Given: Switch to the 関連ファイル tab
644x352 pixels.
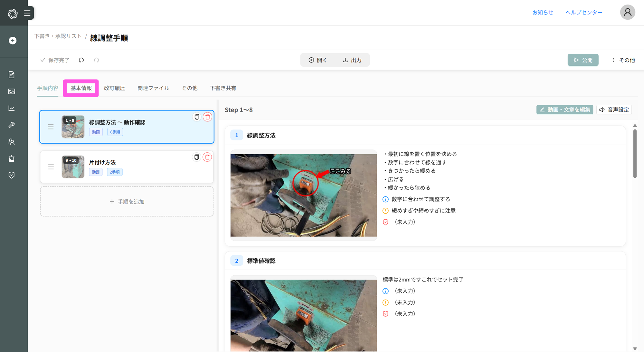Looking at the screenshot, I should pyautogui.click(x=153, y=88).
